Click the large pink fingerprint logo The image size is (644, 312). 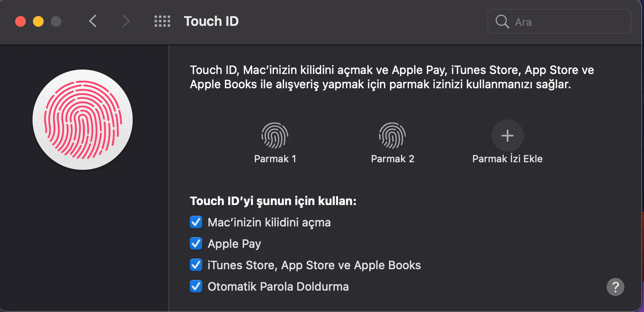point(82,119)
